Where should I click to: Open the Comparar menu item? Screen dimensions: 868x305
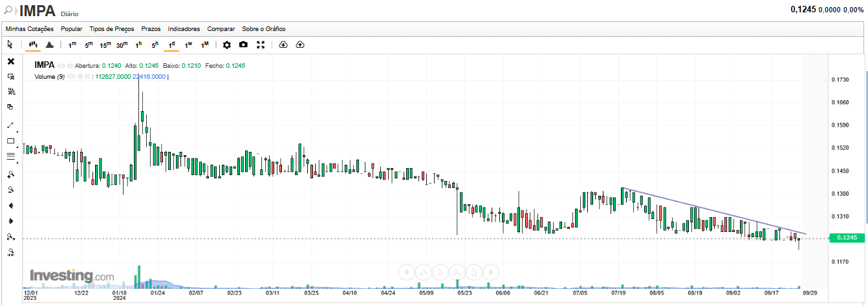(221, 29)
